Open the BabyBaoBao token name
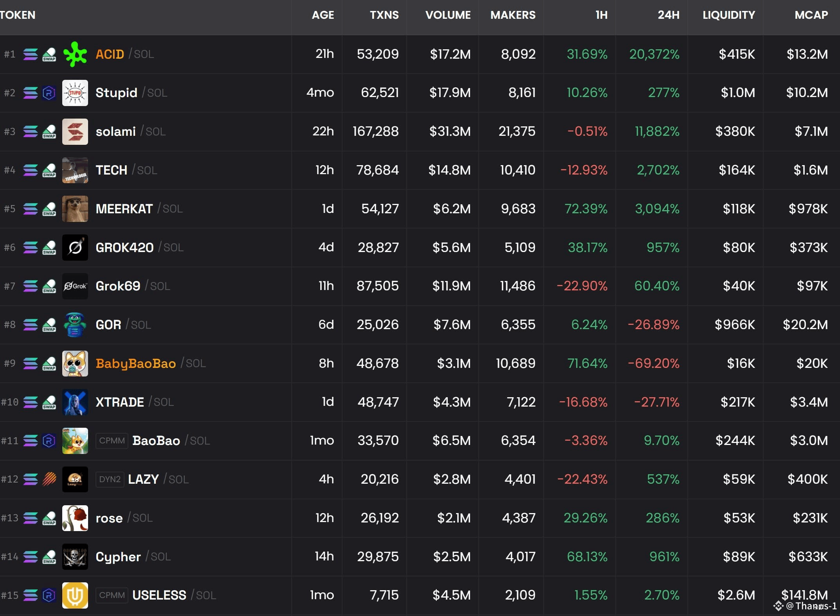This screenshot has height=616, width=840. tap(135, 364)
